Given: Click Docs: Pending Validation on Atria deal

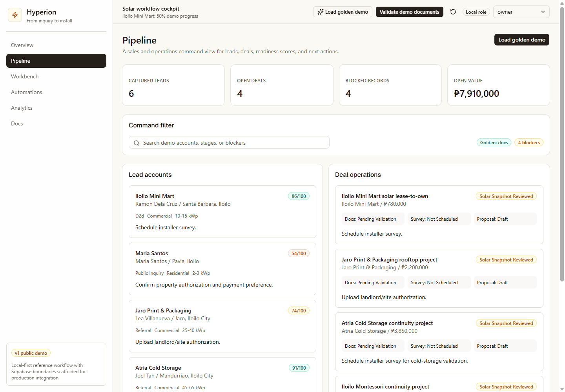Looking at the screenshot, I should pos(373,346).
